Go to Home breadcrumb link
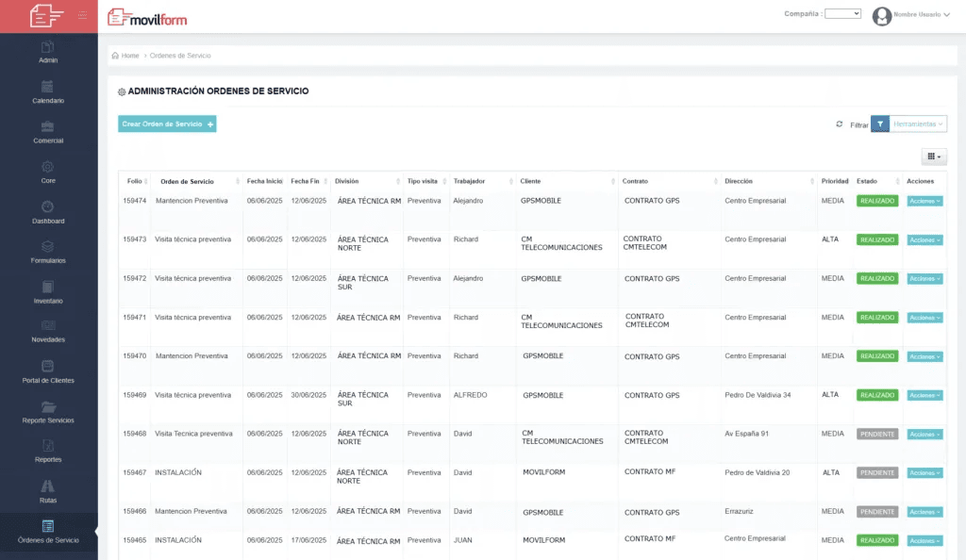The width and height of the screenshot is (966, 560). (130, 56)
